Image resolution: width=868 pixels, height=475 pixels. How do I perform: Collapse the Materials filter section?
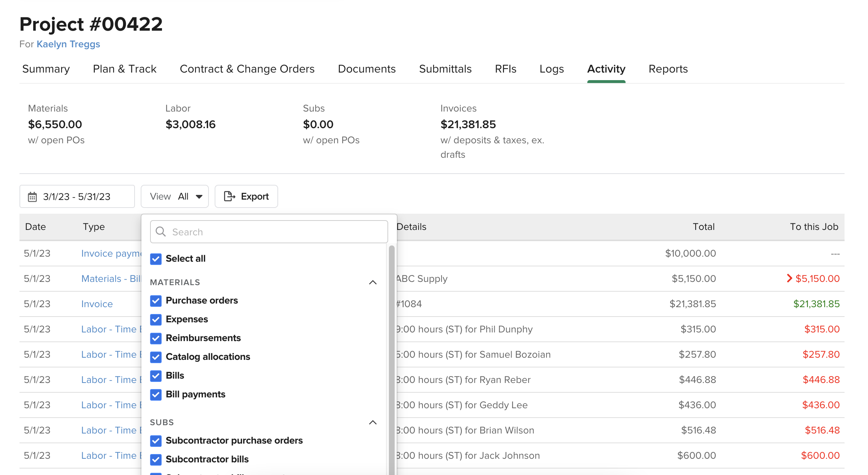point(373,282)
